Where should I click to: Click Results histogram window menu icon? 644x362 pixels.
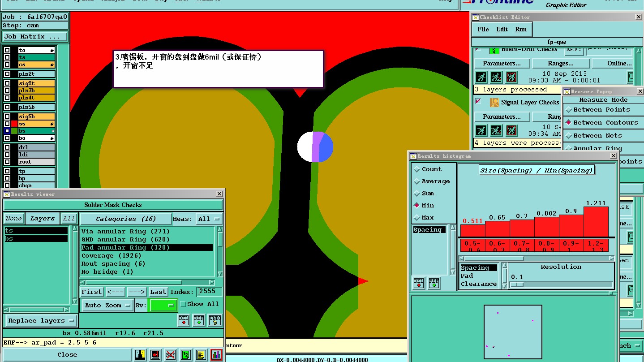click(413, 156)
